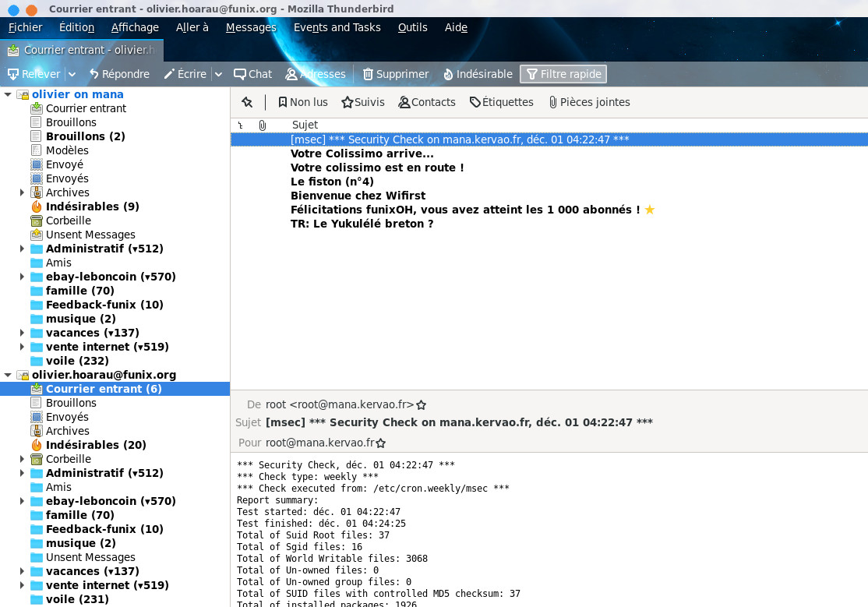Toggle the Non lus filter

pos(302,102)
